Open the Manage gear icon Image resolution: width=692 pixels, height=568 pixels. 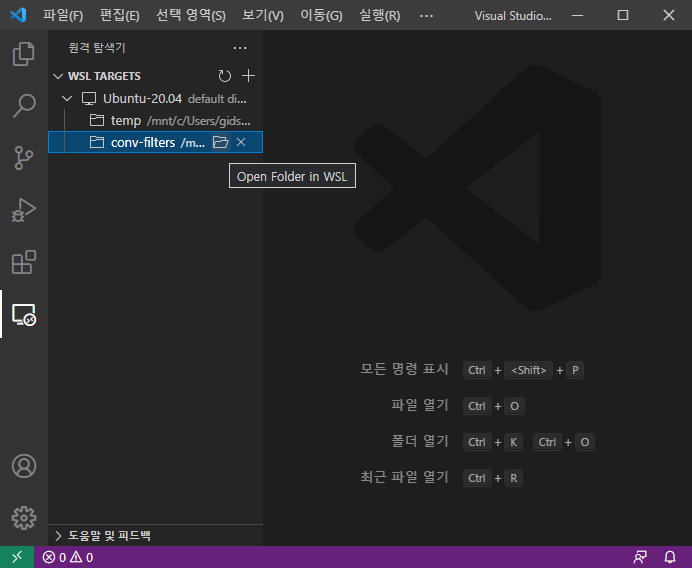click(x=24, y=518)
